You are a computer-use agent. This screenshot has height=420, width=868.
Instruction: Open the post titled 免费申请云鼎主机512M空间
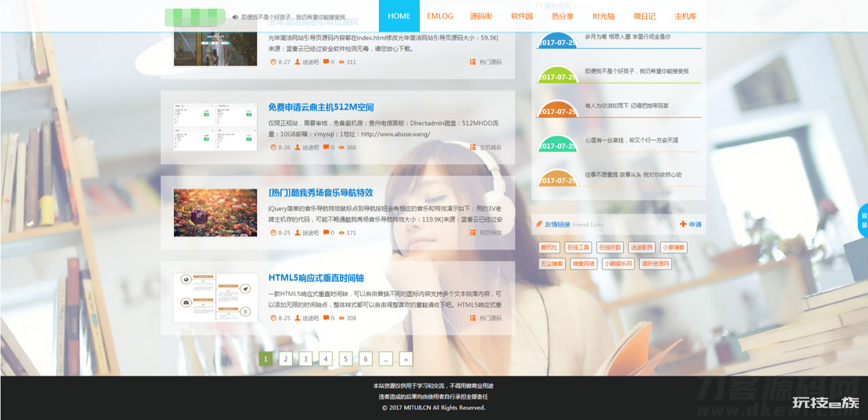[x=321, y=107]
